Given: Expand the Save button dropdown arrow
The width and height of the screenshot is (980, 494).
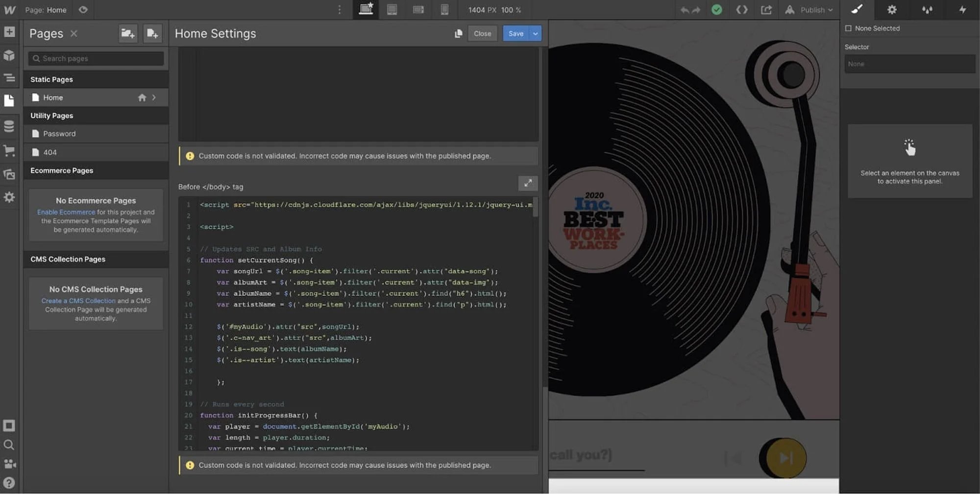Looking at the screenshot, I should tap(535, 33).
